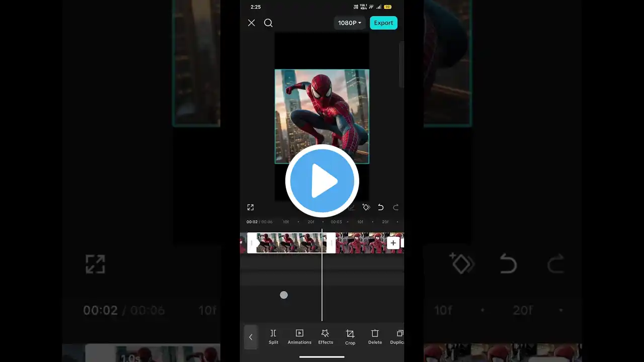Click the 00:02 / 00:06 time readout
644x362 pixels.
pos(259,222)
